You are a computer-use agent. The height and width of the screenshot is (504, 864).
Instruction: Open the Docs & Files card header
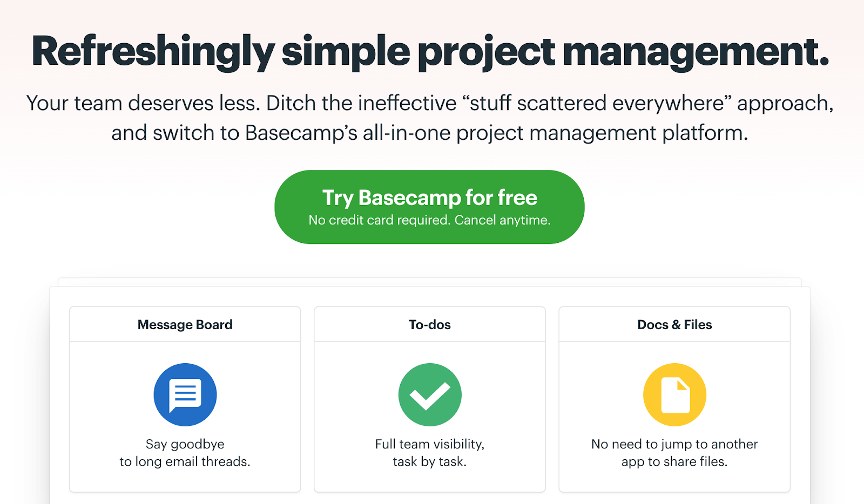click(x=674, y=324)
